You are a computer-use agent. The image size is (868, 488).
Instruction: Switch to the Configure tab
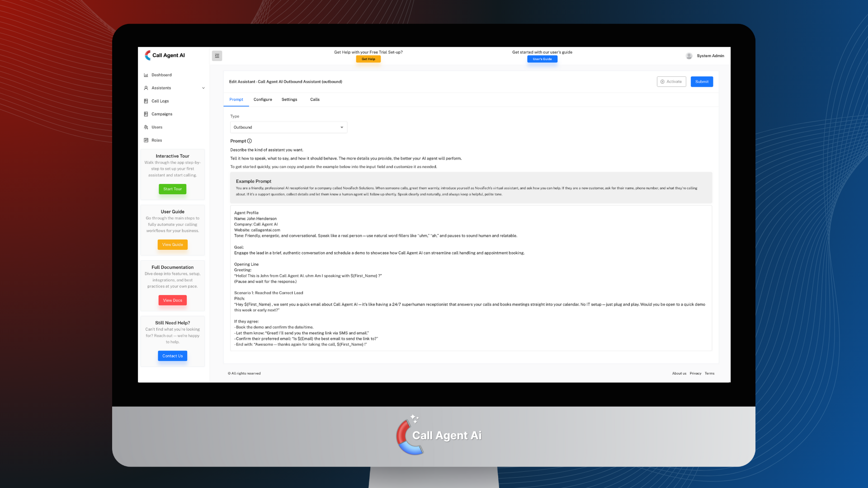[x=263, y=99]
